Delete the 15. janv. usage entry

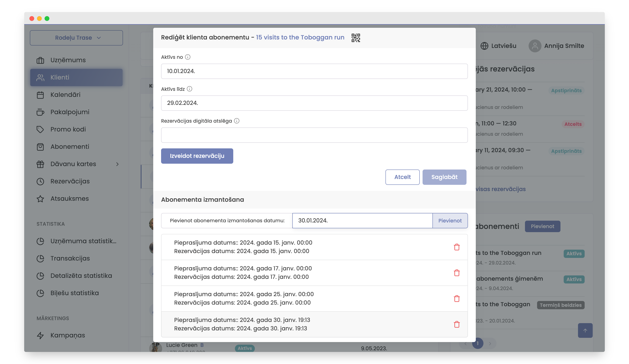(456, 247)
